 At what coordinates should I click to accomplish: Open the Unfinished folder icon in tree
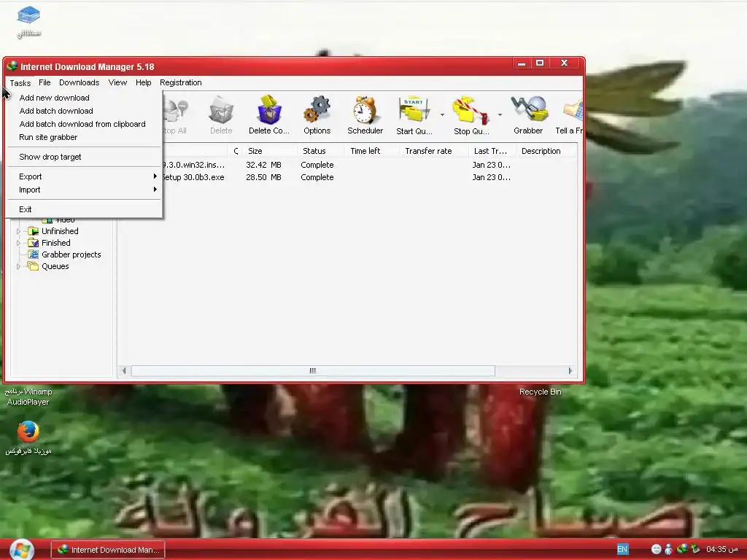point(33,231)
